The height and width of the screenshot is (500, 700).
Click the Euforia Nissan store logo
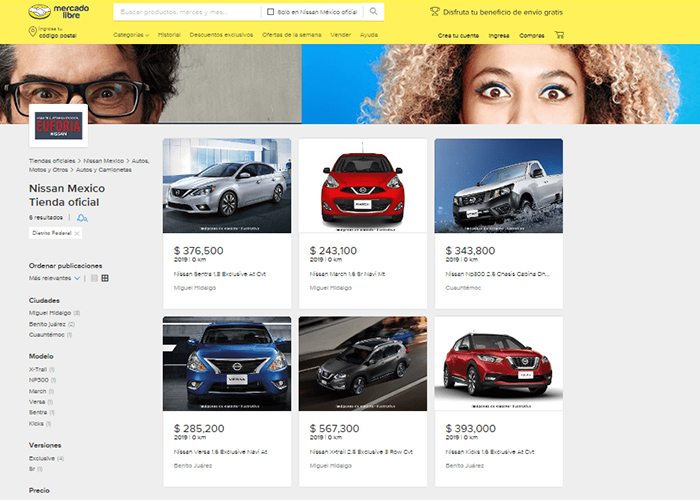[x=58, y=125]
